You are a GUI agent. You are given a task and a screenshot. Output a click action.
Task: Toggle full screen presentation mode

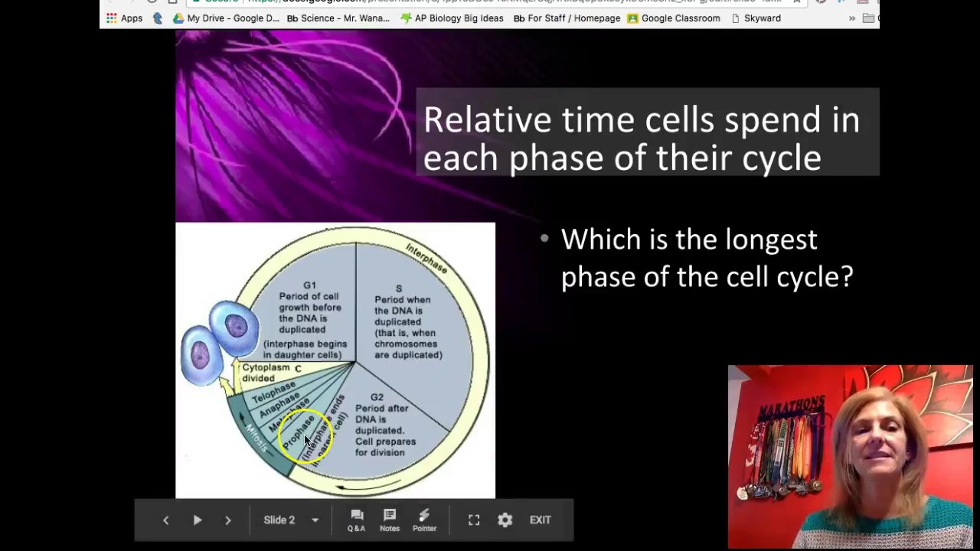pyautogui.click(x=474, y=520)
